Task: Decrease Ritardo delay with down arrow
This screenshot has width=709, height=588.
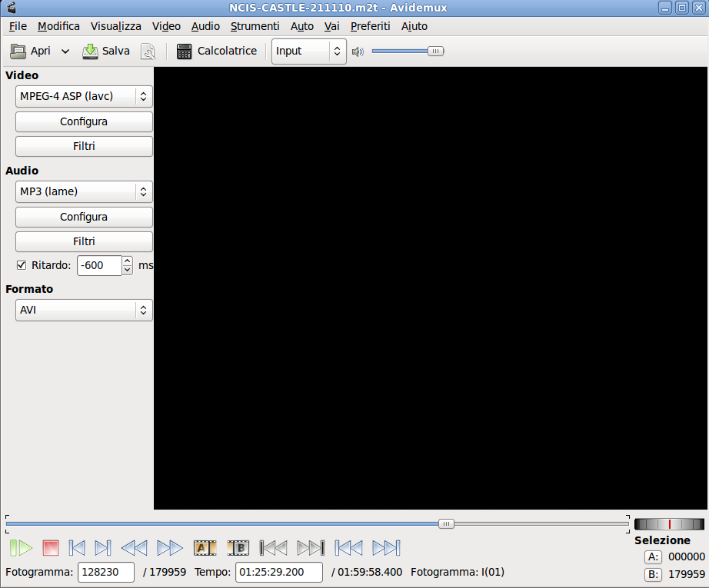Action: tap(128, 271)
